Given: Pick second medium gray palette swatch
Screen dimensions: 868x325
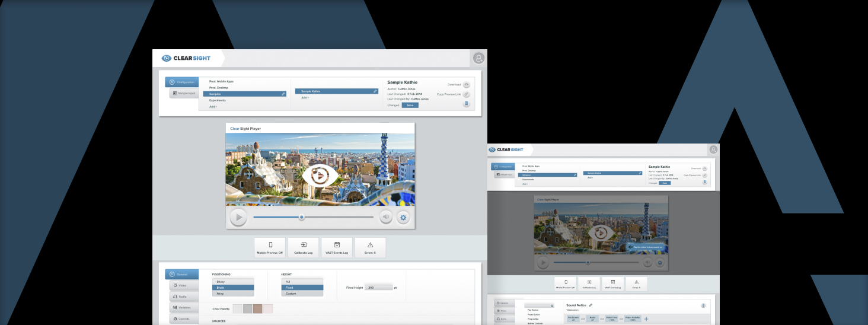Looking at the screenshot, I should point(247,308).
